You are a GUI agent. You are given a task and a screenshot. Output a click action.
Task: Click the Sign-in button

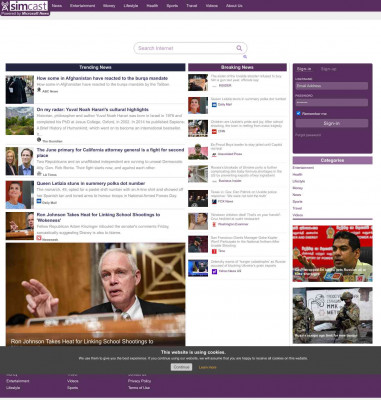332,123
